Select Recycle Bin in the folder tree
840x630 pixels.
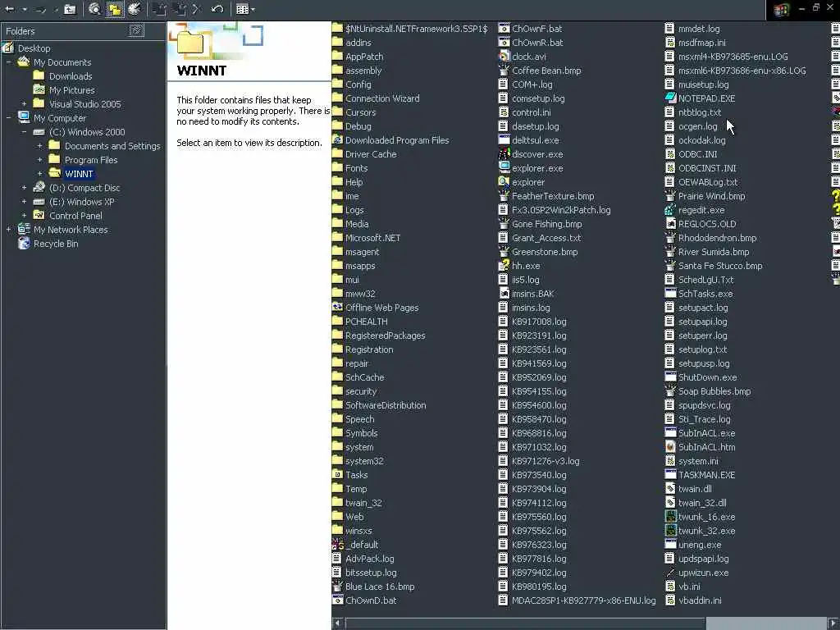click(56, 243)
